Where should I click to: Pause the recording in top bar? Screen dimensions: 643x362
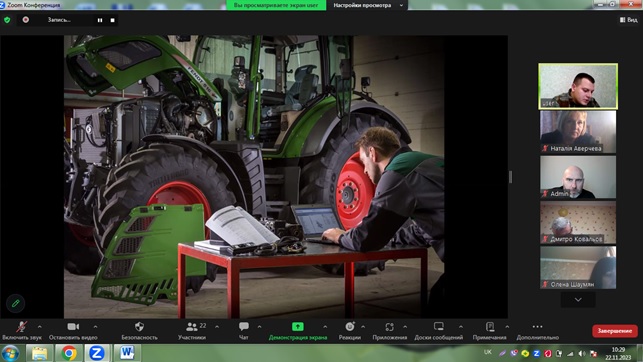point(100,20)
